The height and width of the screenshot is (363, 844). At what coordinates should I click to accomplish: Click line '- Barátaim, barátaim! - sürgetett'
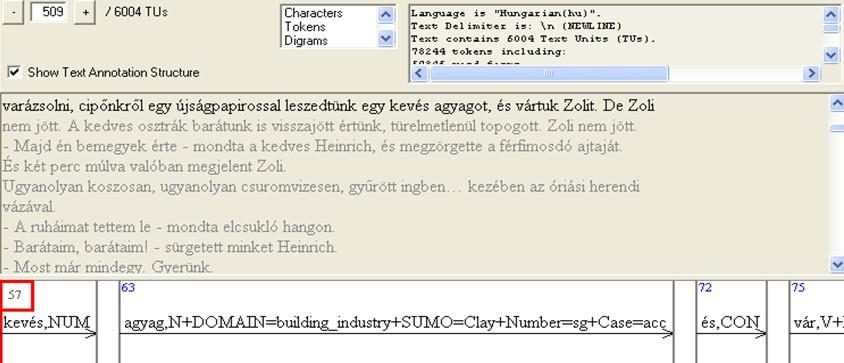pos(170,248)
